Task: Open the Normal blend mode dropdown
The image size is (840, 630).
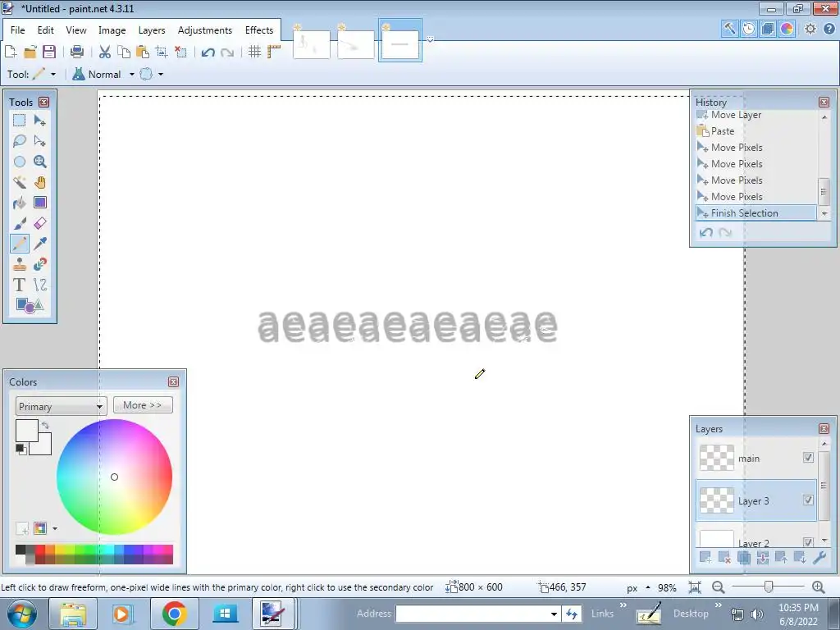Action: (132, 75)
